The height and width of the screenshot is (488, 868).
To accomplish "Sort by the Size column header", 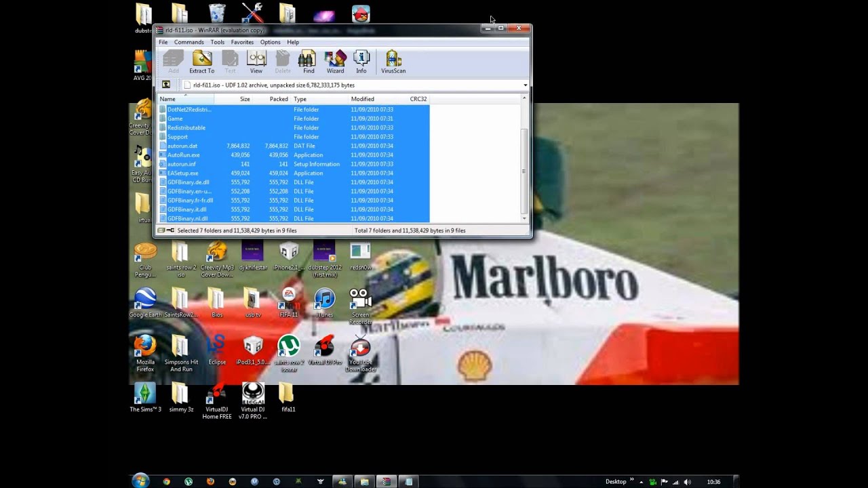I will click(x=233, y=99).
